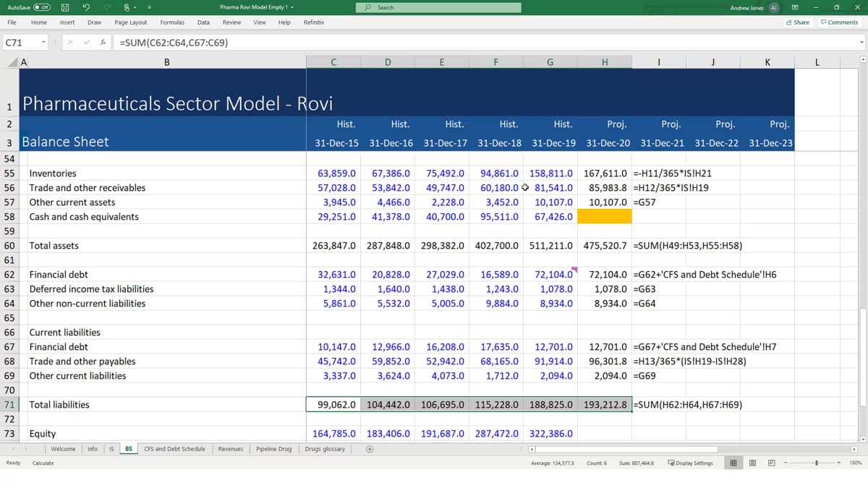Click the Display Settings button
The height and width of the screenshot is (488, 868).
(690, 463)
